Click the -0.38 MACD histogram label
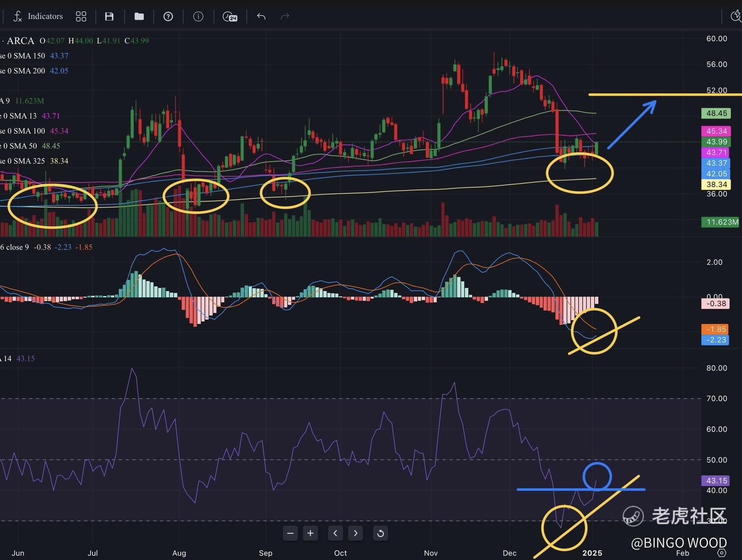This screenshot has width=742, height=560. pos(715,304)
